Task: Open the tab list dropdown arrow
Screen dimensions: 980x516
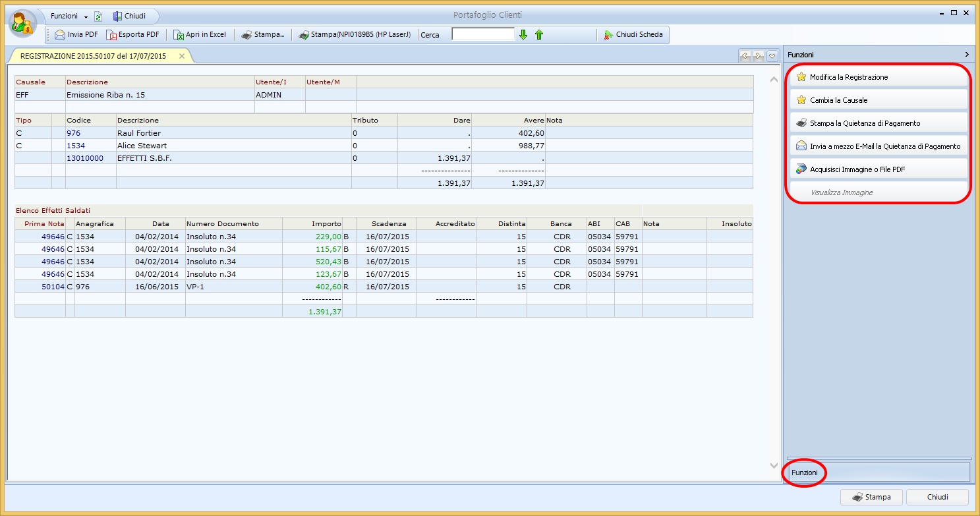Action: click(772, 56)
